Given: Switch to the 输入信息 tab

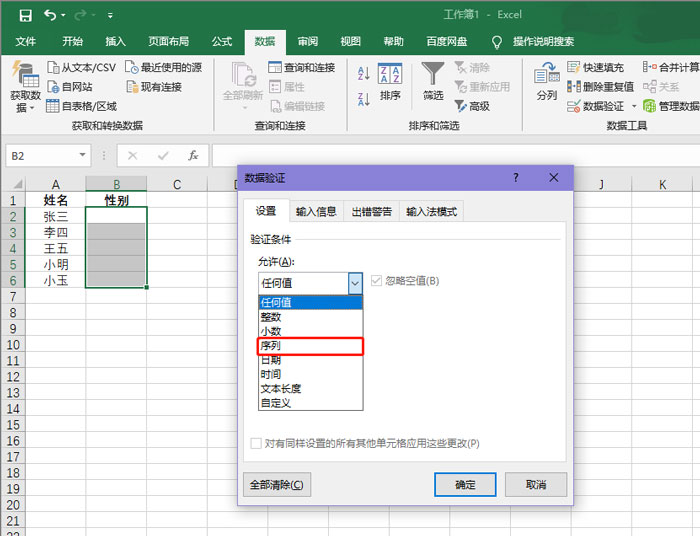Looking at the screenshot, I should [316, 212].
